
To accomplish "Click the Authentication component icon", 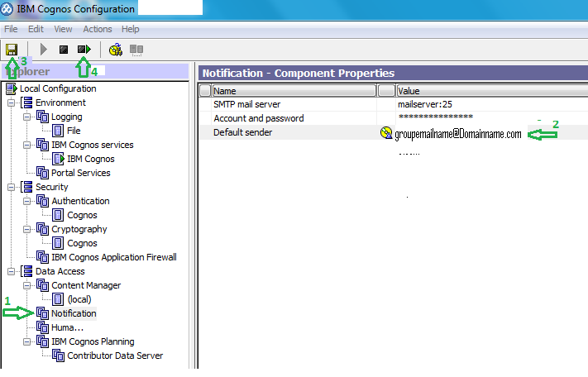I will (x=43, y=201).
